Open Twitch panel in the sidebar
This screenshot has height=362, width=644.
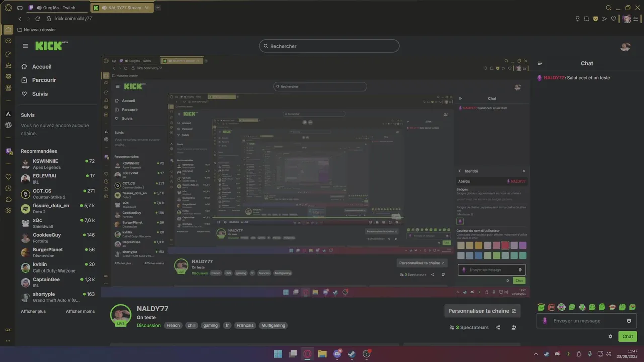[8, 151]
